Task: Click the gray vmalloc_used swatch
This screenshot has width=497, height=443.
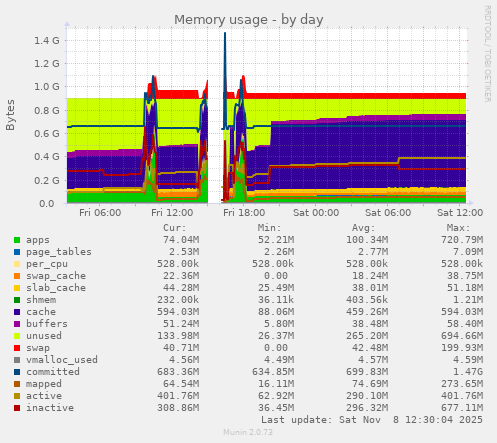Action: 17,360
